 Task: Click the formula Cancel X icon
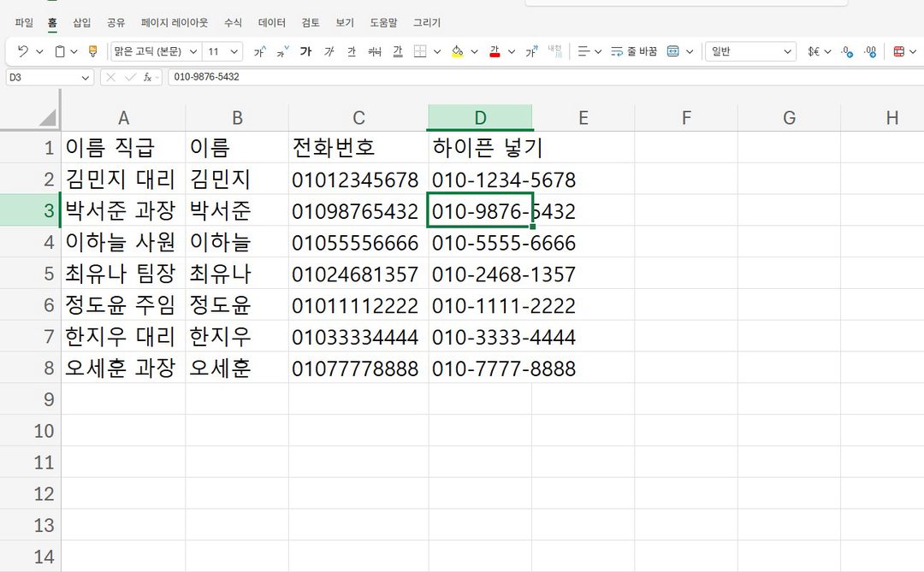pyautogui.click(x=110, y=77)
